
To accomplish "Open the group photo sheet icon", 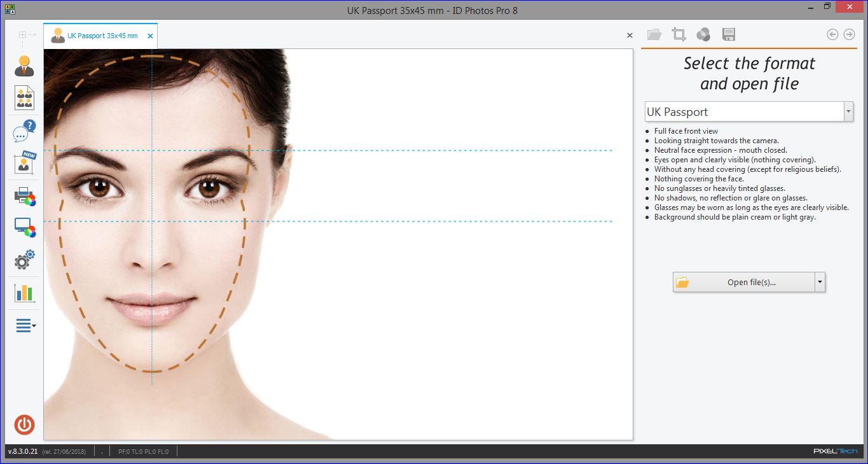I will tap(24, 98).
